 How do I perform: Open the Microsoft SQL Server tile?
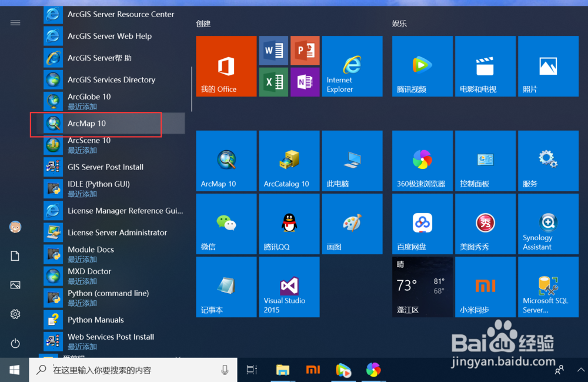[548, 287]
